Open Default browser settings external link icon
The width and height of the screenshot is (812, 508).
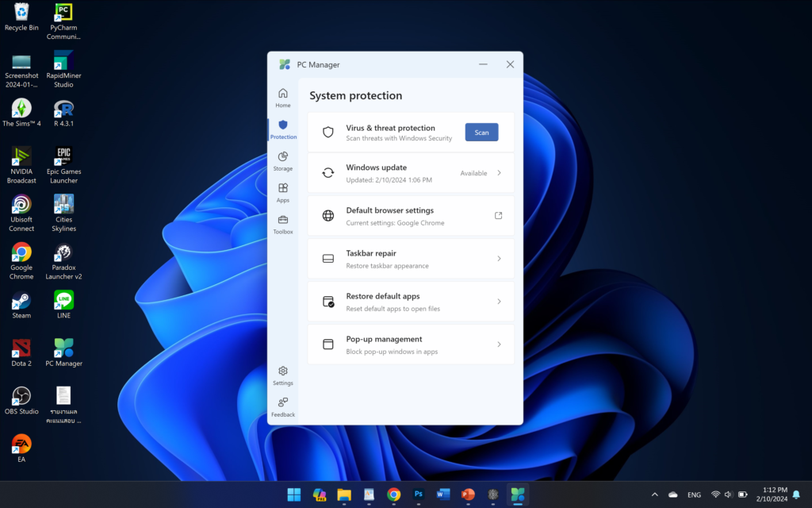pyautogui.click(x=498, y=216)
